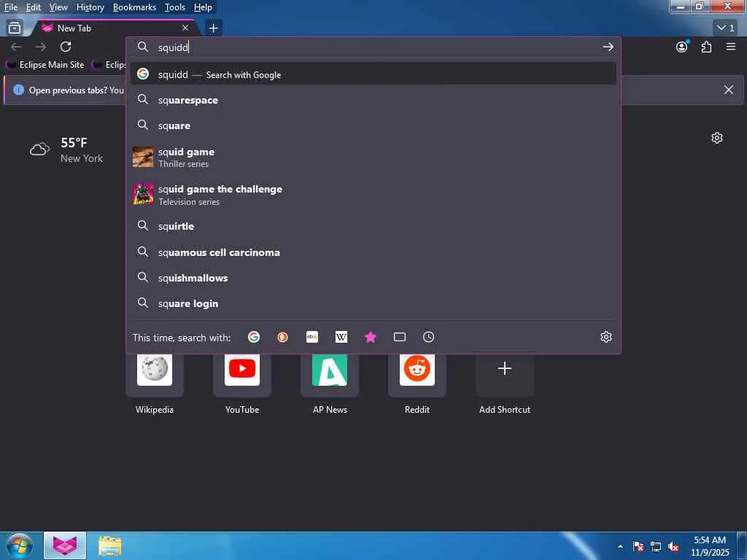
Task: Select 'squid game the challenge' suggestion
Action: coord(373,194)
